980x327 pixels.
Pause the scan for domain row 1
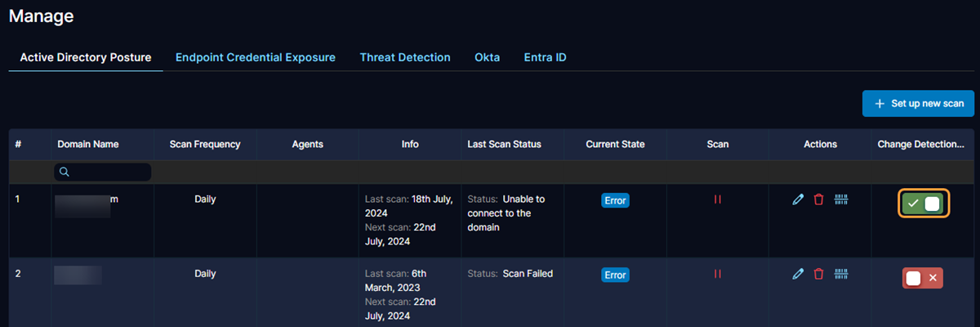coord(717,199)
